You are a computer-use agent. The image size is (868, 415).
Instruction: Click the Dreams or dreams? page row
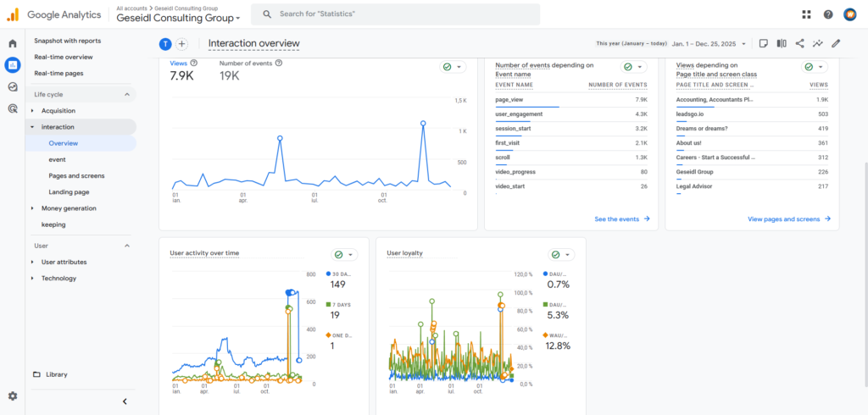753,129
